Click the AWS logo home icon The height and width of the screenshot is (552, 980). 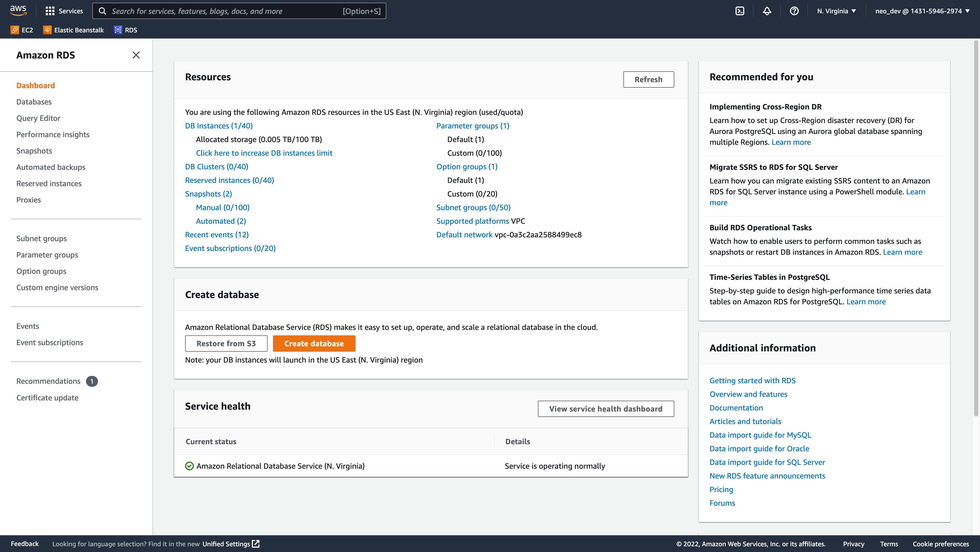(18, 11)
